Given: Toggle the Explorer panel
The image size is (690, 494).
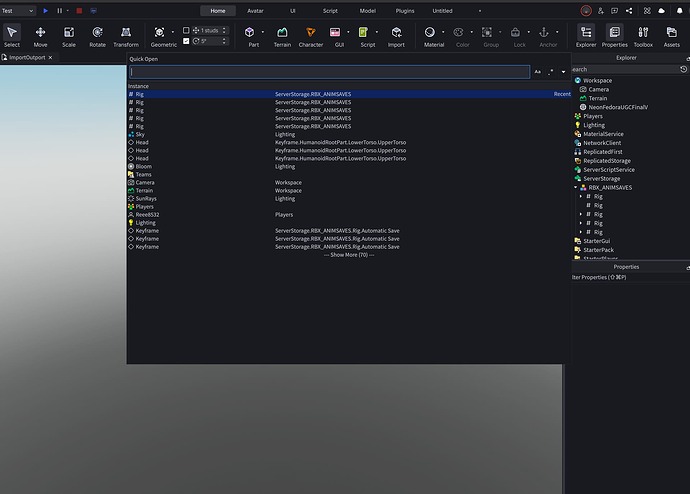Looking at the screenshot, I should [x=586, y=36].
